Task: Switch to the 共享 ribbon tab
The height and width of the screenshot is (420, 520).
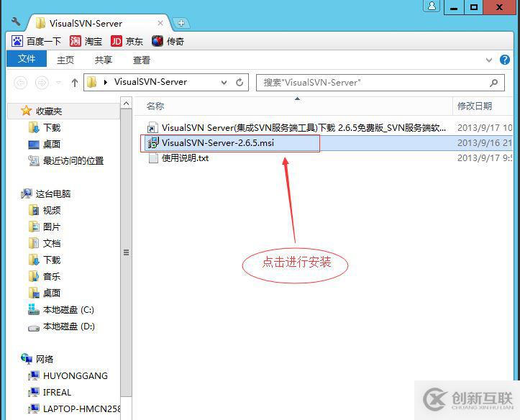Action: 104,60
